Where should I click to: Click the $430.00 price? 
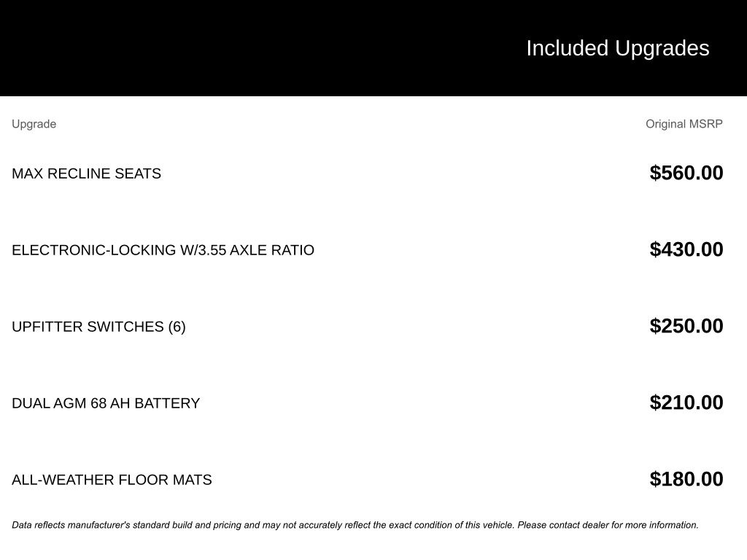(x=686, y=249)
